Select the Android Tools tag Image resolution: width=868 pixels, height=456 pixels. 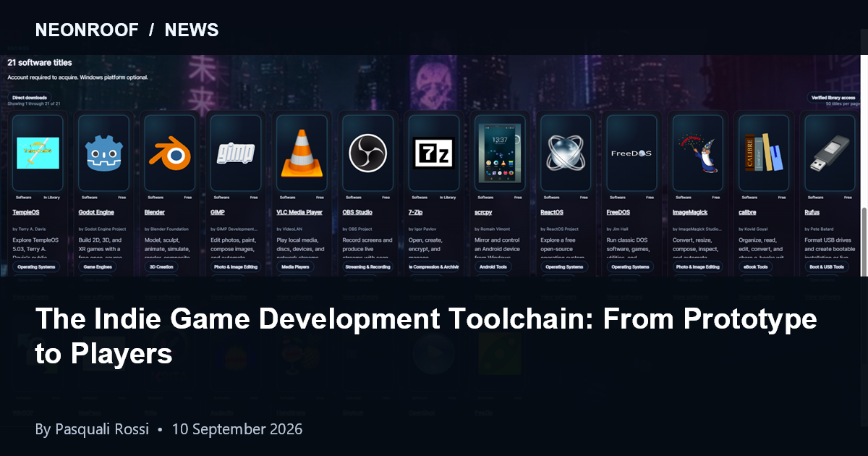click(495, 266)
